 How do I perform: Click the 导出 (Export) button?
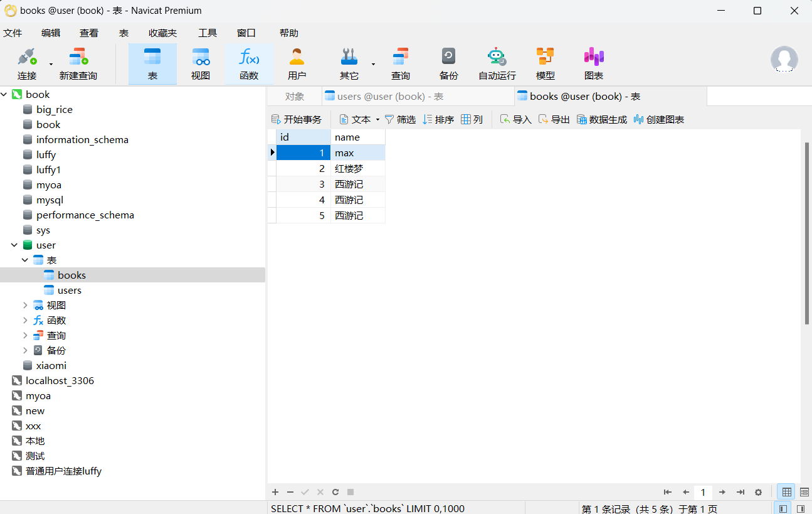[554, 119]
